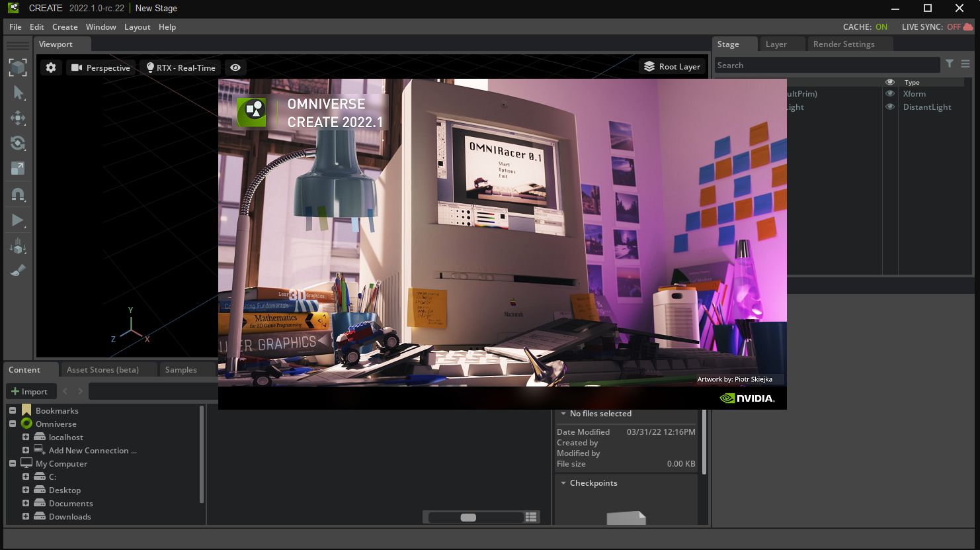
Task: Expand the Add New Connection node
Action: (x=26, y=450)
